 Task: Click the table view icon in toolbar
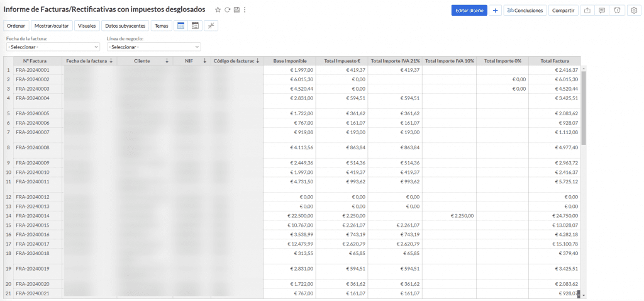[180, 26]
